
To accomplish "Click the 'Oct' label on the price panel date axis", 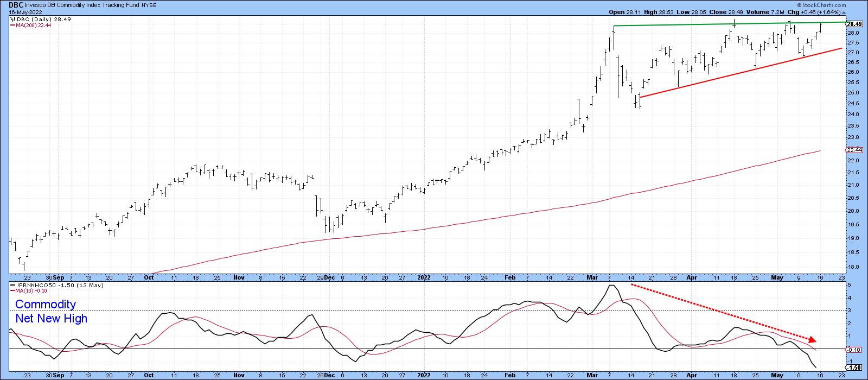I will (x=149, y=277).
